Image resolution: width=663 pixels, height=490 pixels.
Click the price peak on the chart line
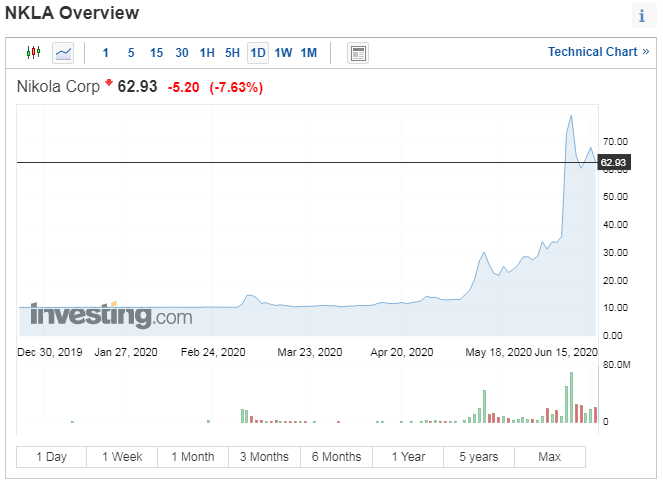(571, 115)
